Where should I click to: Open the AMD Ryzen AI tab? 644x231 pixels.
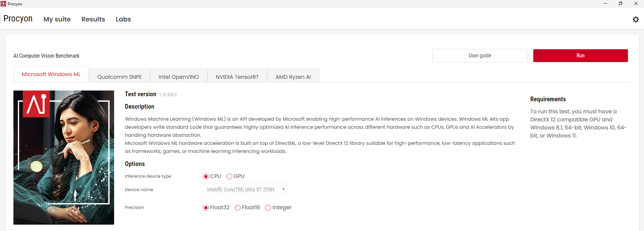coord(293,77)
